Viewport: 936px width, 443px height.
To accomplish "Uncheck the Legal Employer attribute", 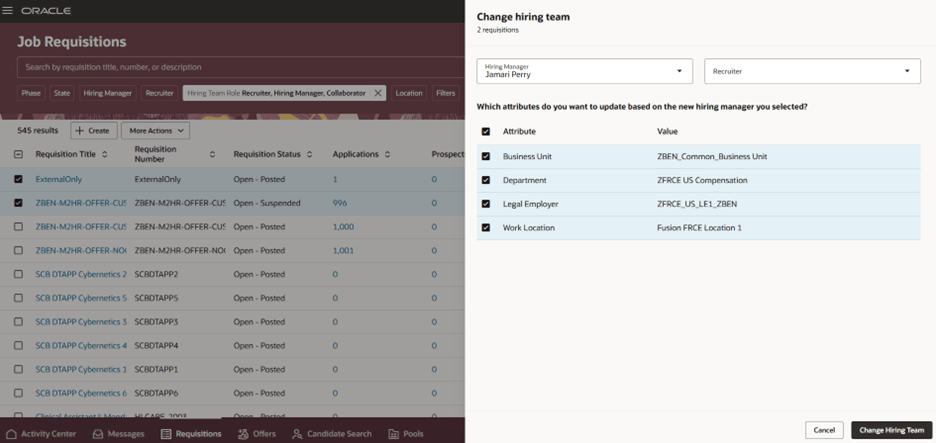I will tap(486, 204).
